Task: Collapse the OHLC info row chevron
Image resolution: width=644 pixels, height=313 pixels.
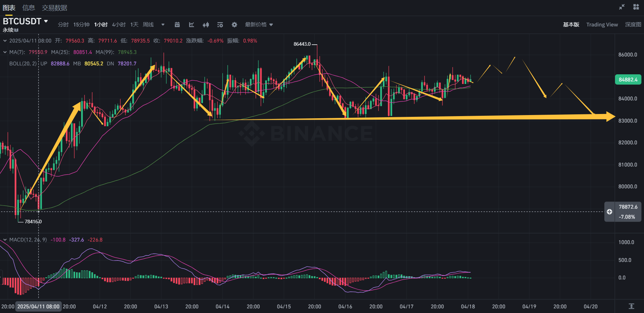Action: tap(5, 41)
